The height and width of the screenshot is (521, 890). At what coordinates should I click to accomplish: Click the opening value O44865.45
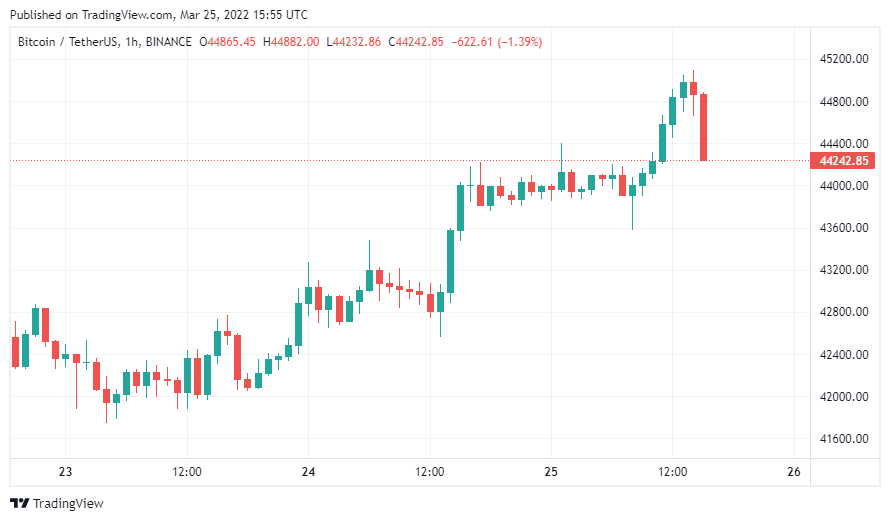228,42
